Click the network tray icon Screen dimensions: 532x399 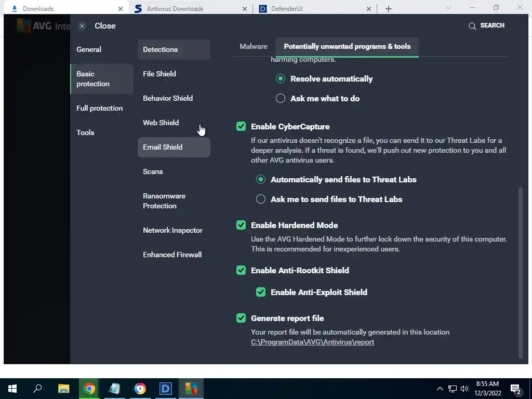point(453,389)
